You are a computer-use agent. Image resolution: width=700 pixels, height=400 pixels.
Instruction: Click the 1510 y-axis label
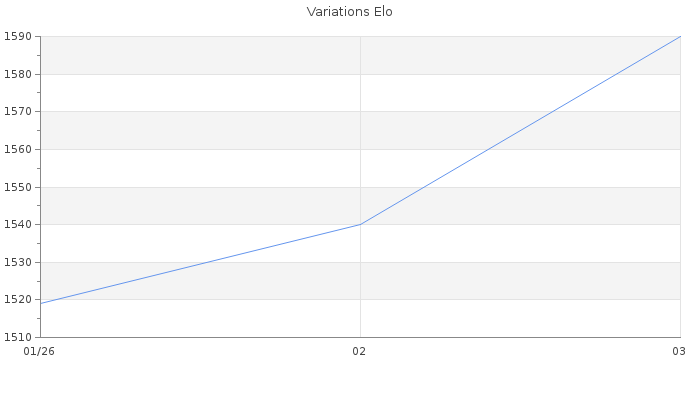(18, 337)
